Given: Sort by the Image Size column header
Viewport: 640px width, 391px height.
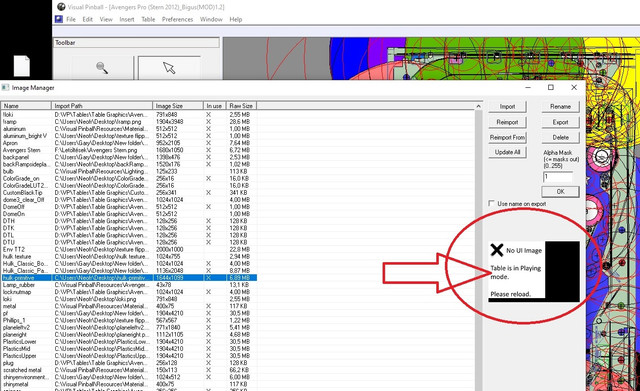Looking at the screenshot, I should tap(178, 106).
